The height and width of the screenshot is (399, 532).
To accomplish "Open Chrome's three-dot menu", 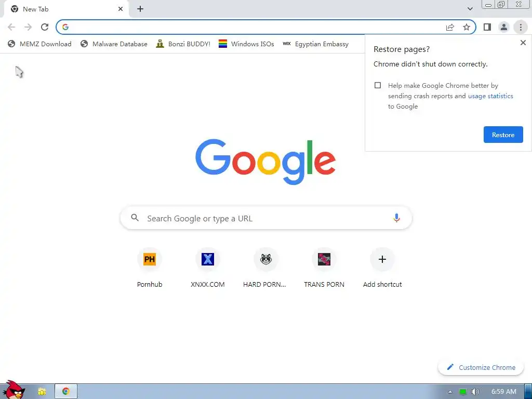I will point(521,27).
